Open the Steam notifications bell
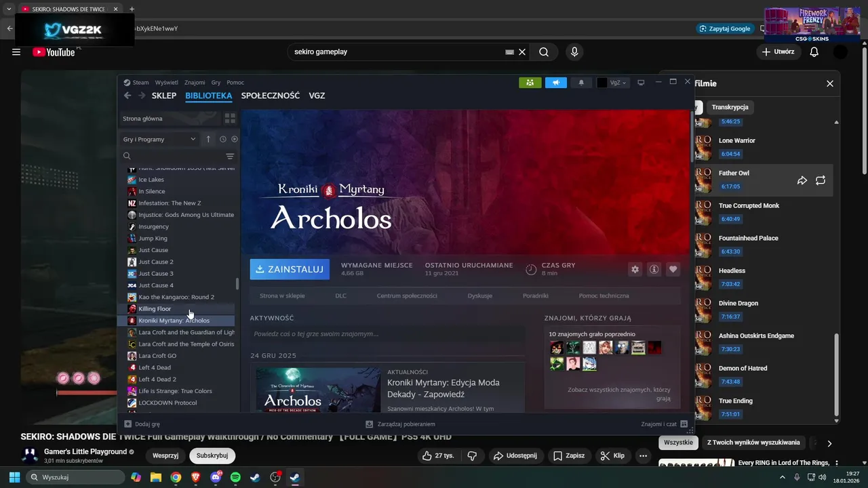868x488 pixels. pyautogui.click(x=581, y=83)
